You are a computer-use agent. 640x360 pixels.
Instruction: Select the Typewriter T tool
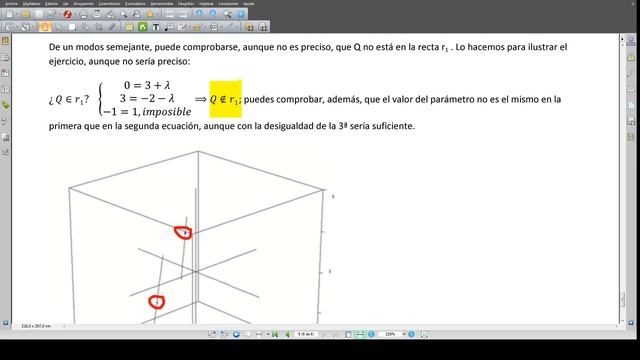point(156,27)
